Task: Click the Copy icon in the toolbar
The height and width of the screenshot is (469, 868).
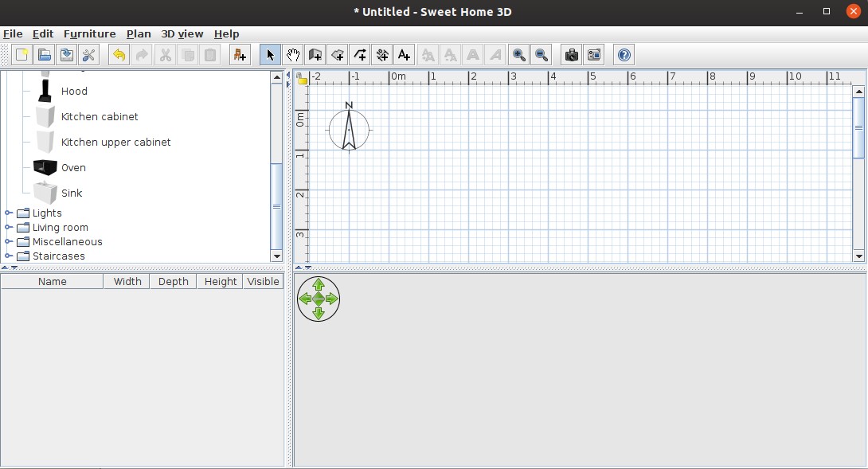Action: click(x=188, y=55)
